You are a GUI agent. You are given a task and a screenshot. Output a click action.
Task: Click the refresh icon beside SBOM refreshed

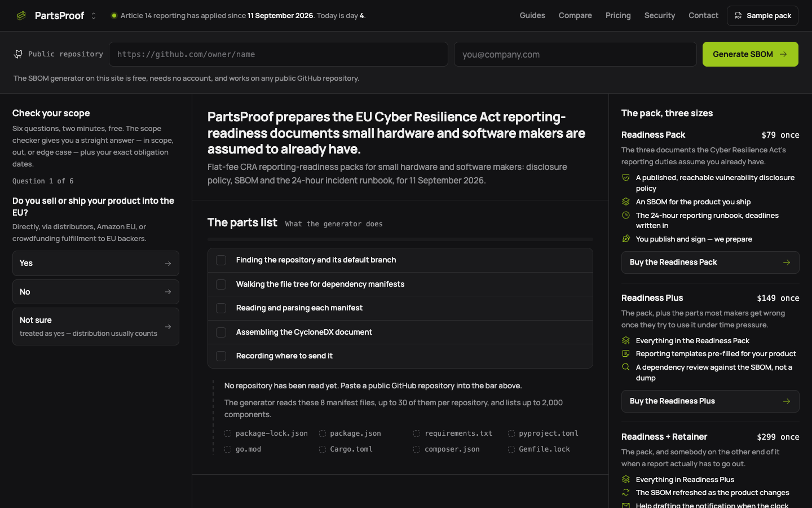[x=626, y=492]
